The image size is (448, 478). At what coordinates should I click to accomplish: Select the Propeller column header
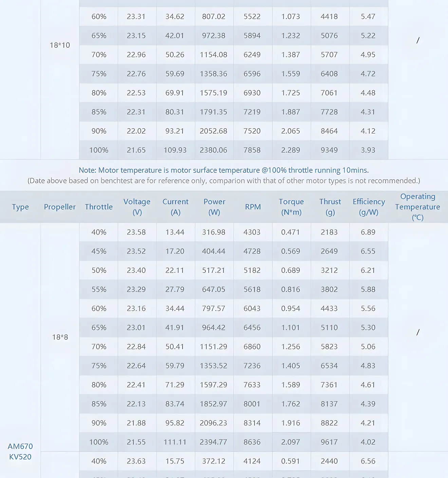(x=60, y=207)
